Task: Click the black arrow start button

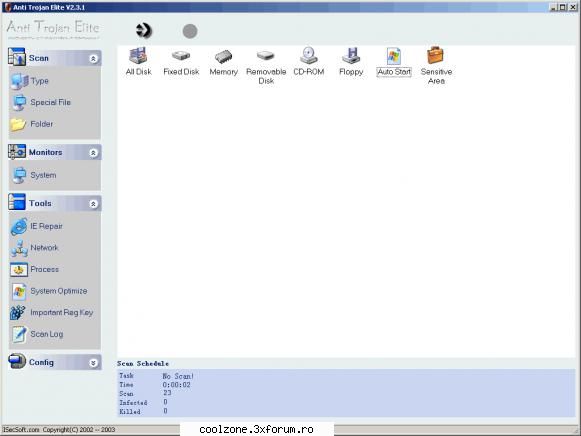Action: [x=144, y=30]
